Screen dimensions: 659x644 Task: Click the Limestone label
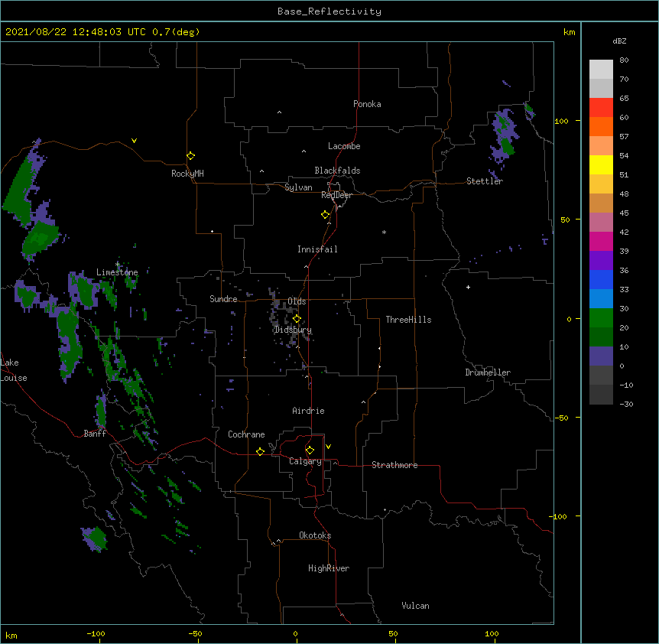pos(117,272)
